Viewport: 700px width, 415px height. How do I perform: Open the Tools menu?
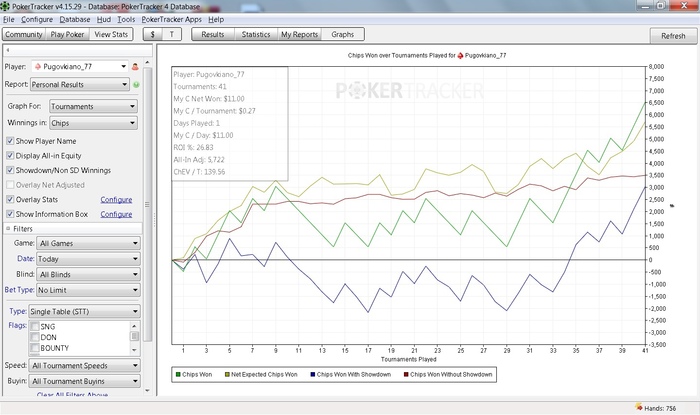126,19
